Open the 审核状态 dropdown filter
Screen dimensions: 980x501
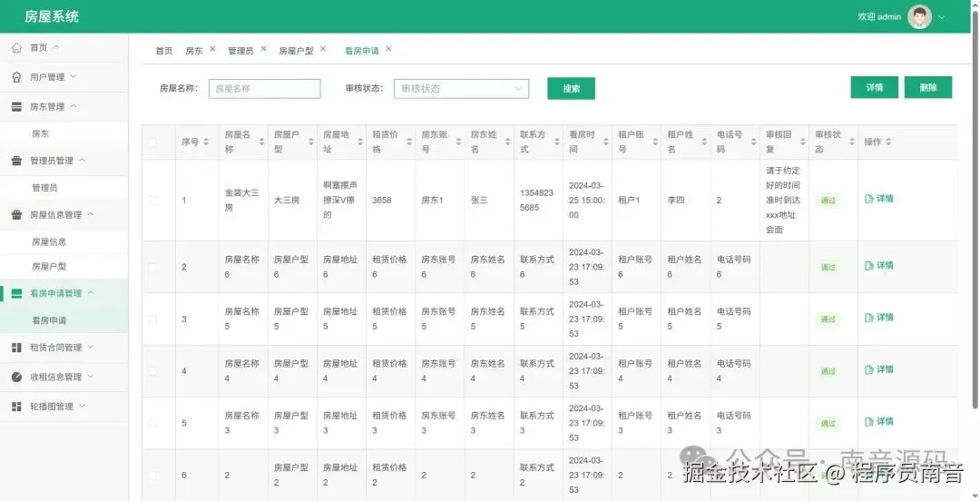click(461, 89)
